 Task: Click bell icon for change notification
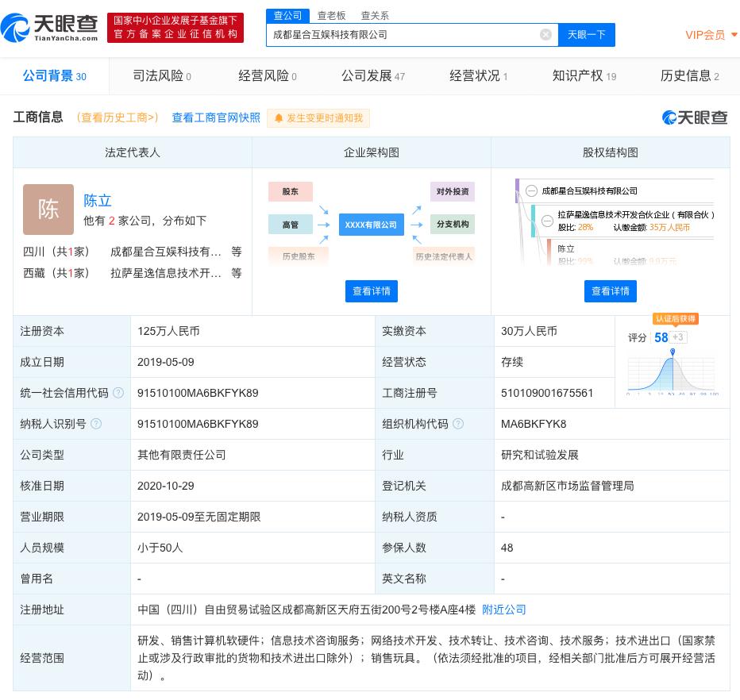tap(279, 118)
